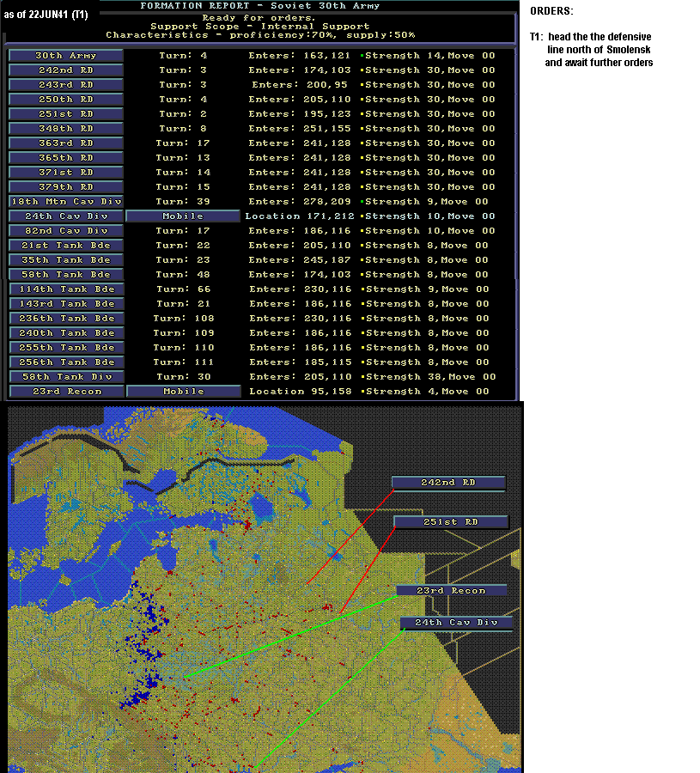Click the 114th Tank Bde button

[x=66, y=289]
